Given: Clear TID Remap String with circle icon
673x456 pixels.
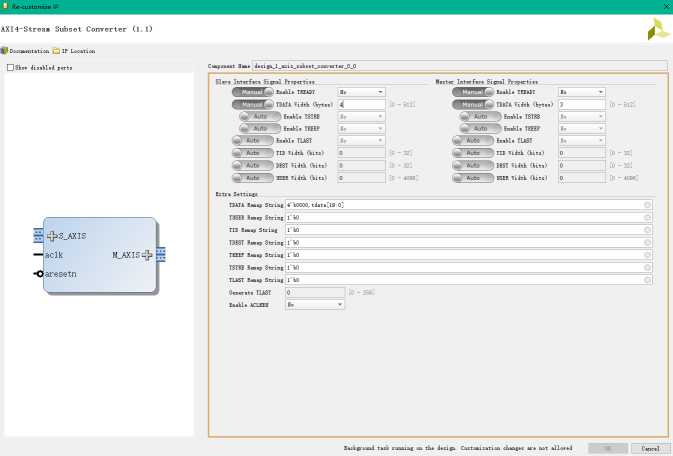Looking at the screenshot, I should coord(647,230).
